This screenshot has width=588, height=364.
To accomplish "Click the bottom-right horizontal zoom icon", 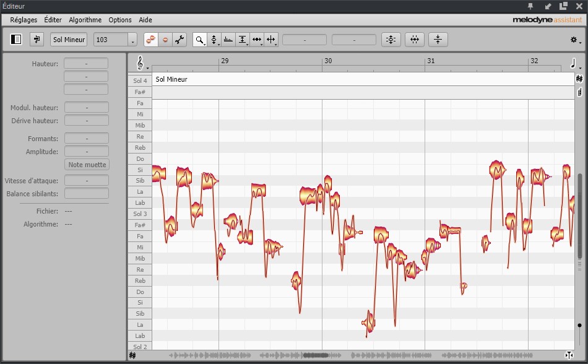I will (569, 355).
